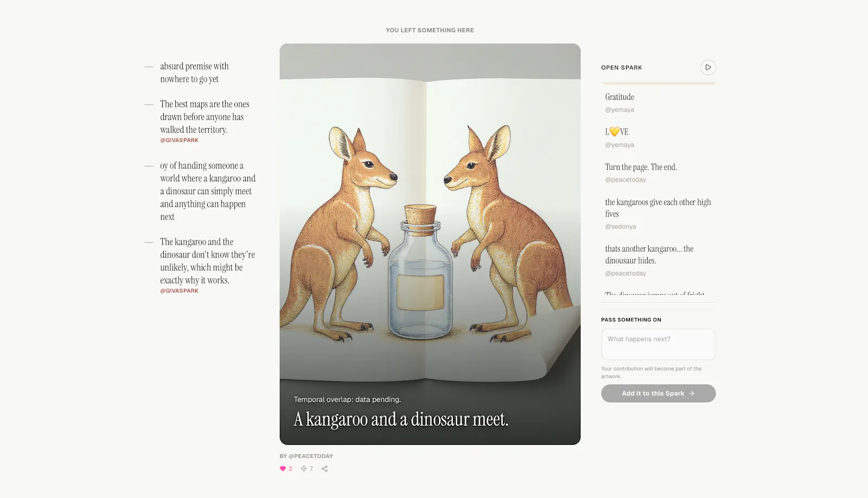
Task: Click the 'PASS SOMETHING ON' heading
Action: (631, 320)
